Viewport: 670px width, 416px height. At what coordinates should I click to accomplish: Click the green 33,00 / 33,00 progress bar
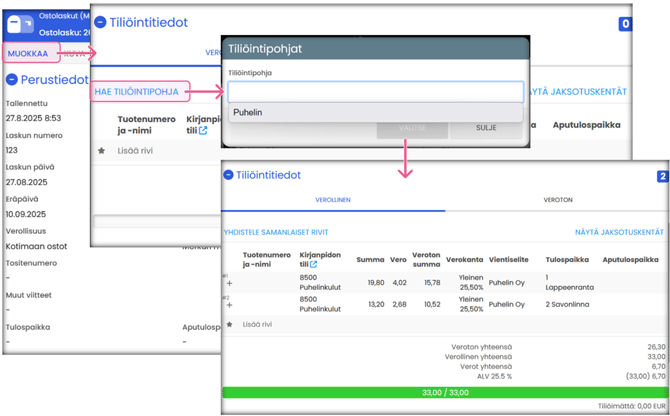(445, 392)
